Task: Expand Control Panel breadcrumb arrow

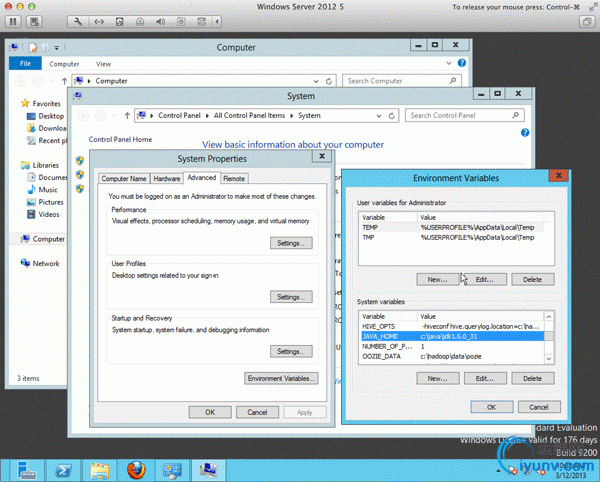Action: click(207, 116)
